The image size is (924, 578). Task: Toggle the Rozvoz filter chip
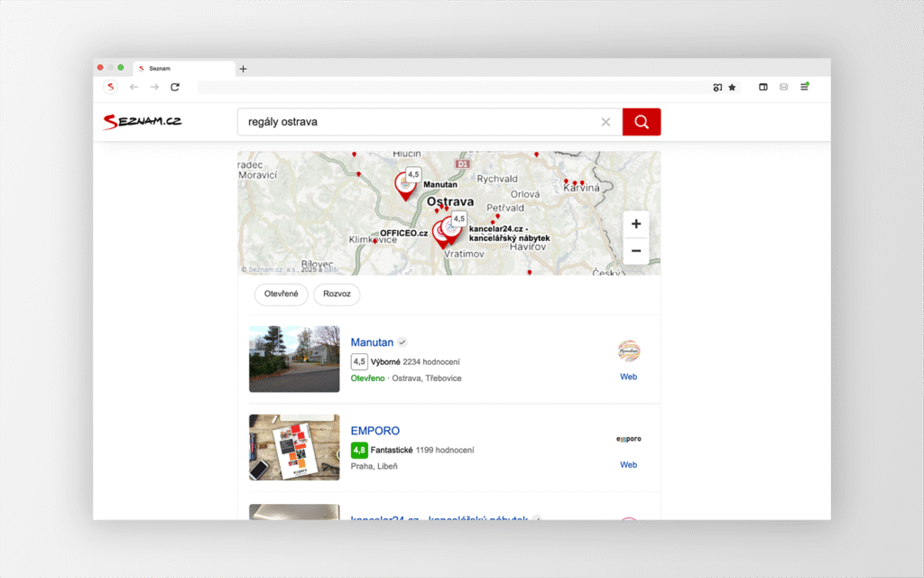337,294
